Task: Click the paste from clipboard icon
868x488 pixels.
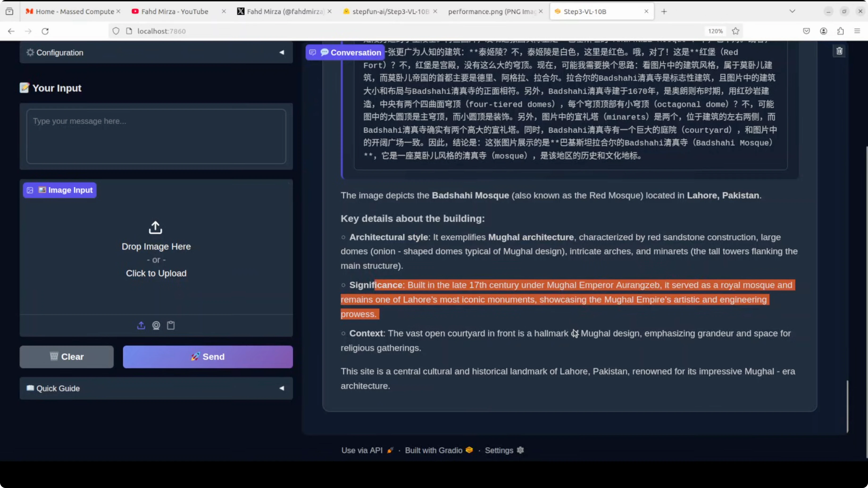Action: coord(171,325)
